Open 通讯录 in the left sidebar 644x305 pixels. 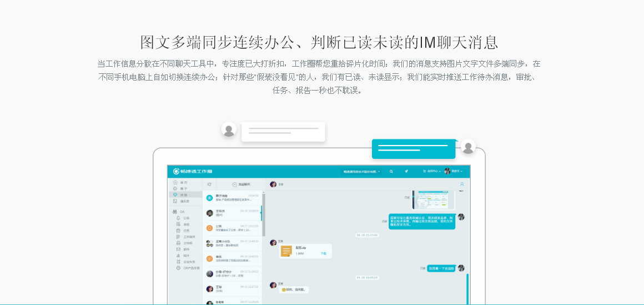coord(184,201)
